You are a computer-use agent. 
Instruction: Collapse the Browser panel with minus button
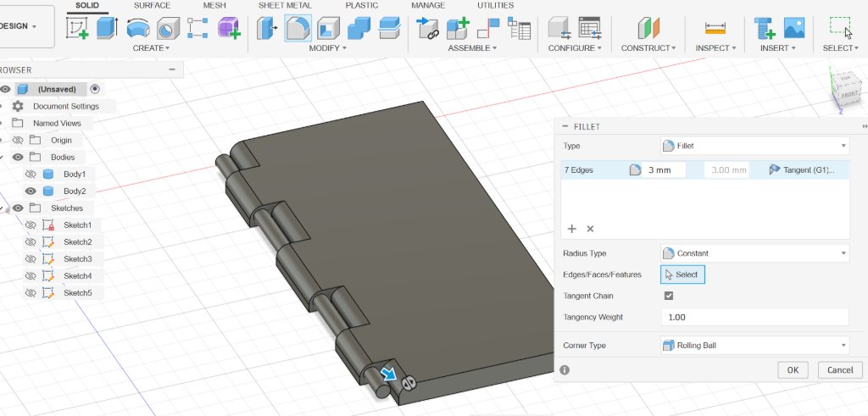172,69
